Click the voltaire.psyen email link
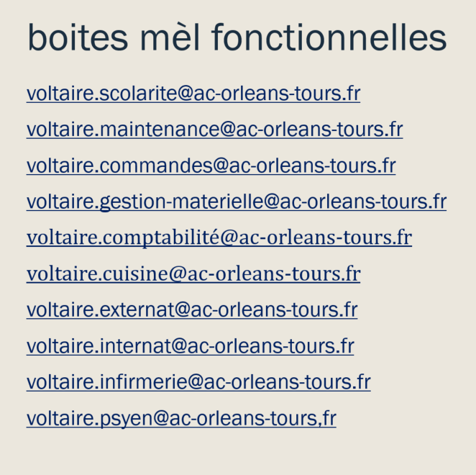Screen dimensions: 476x475 click(181, 418)
